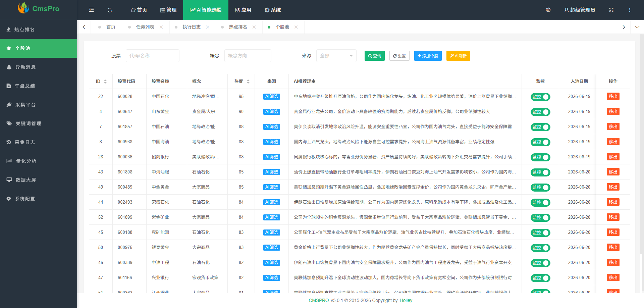Toggle 监控 switch for 山东黄金
Image resolution: width=644 pixels, height=308 pixels.
point(540,112)
